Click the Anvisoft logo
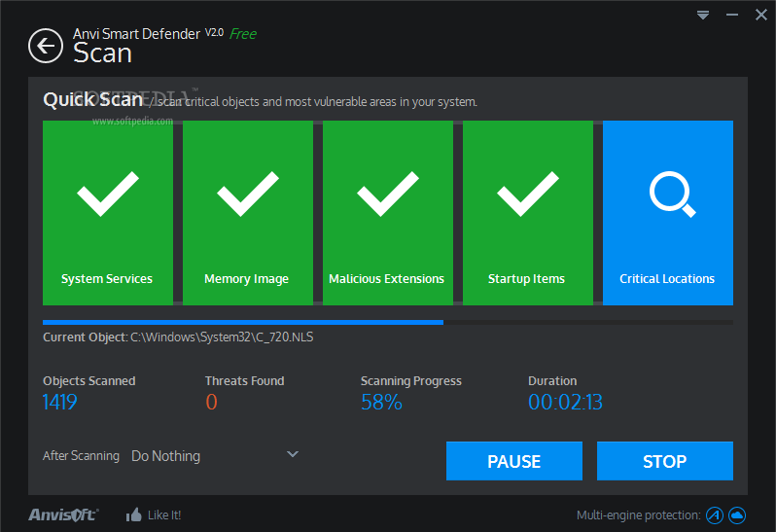Screen dimensions: 776x532 coord(63,514)
